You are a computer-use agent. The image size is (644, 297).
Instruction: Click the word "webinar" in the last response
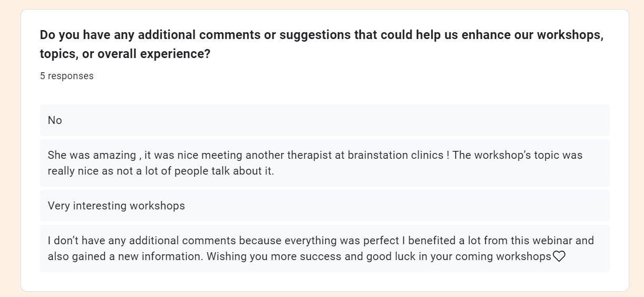click(552, 241)
